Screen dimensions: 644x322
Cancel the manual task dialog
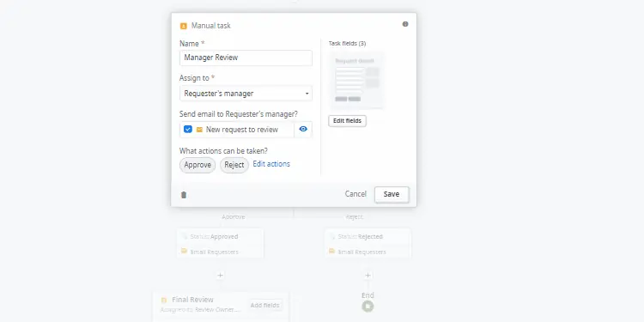[355, 194]
